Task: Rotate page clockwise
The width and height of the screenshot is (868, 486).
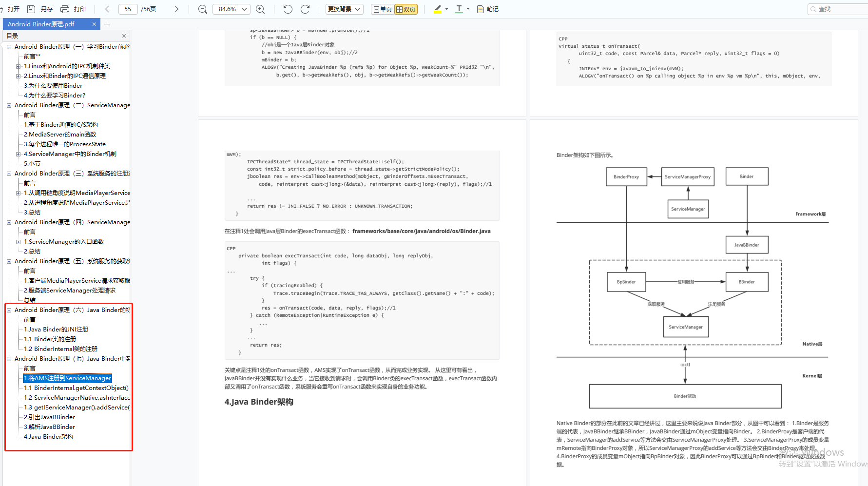Action: 305,9
